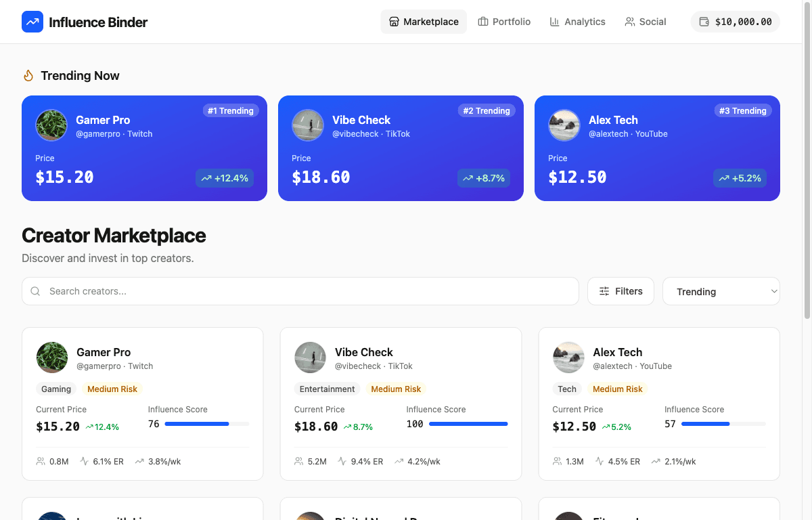Viewport: 812px width, 520px height.
Task: Click the Search creators input field
Action: point(304,291)
